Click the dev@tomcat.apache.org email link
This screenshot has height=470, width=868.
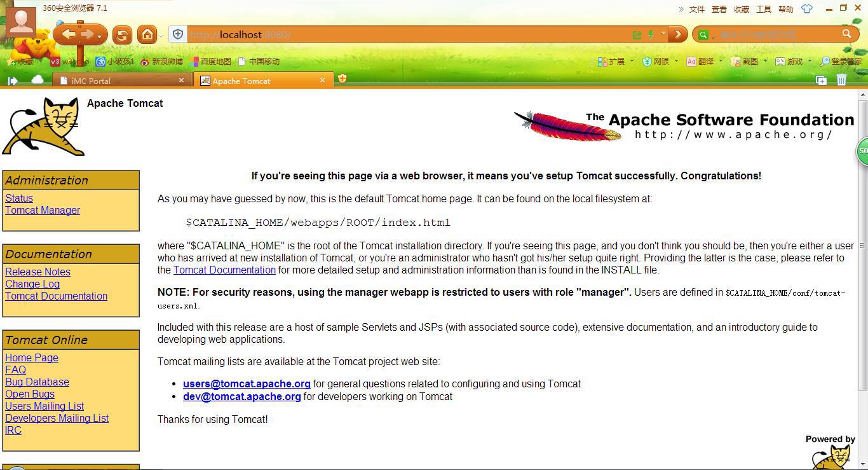242,396
